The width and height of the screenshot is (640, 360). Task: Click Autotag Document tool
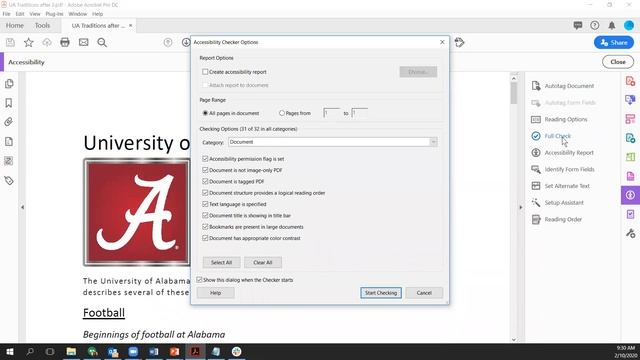563,86
